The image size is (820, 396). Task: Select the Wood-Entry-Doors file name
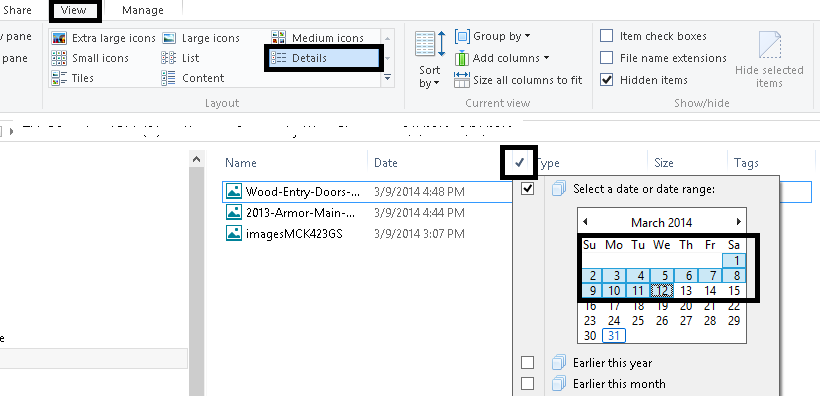tap(303, 191)
